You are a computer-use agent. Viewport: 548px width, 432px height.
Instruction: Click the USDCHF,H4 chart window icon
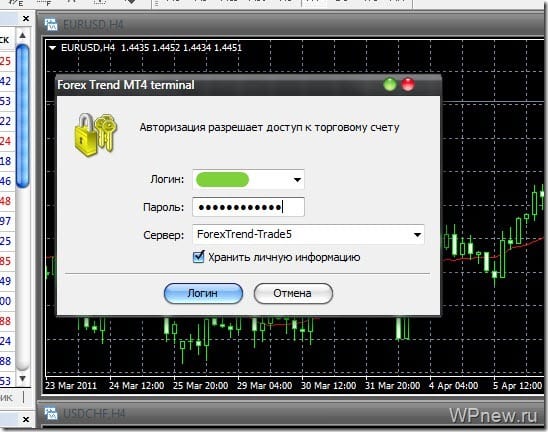(51, 413)
